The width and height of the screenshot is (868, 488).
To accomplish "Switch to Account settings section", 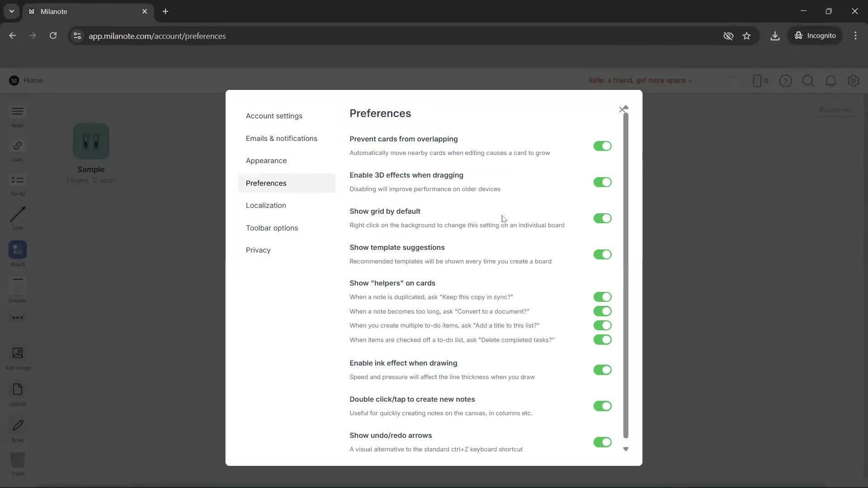I will point(274,116).
